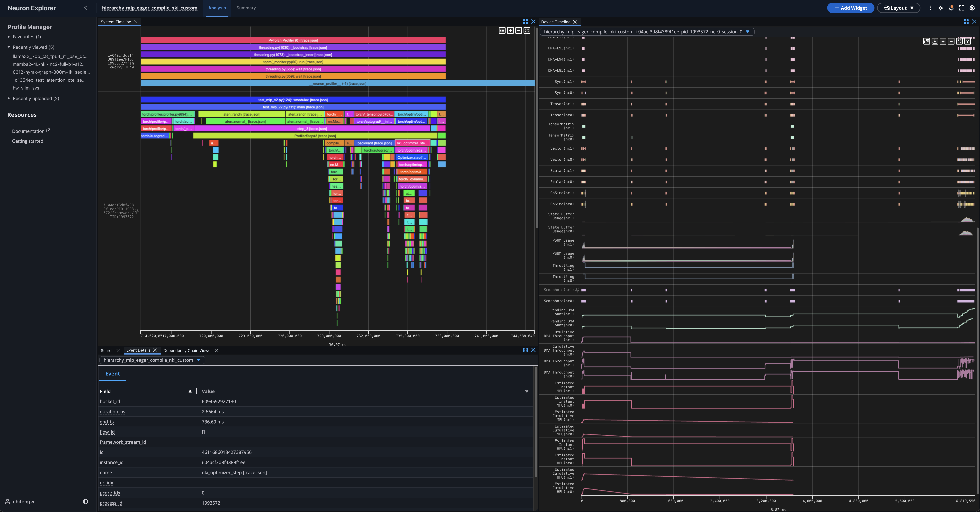Zoom out on the Device Timeline
The width and height of the screenshot is (980, 512).
coord(951,41)
